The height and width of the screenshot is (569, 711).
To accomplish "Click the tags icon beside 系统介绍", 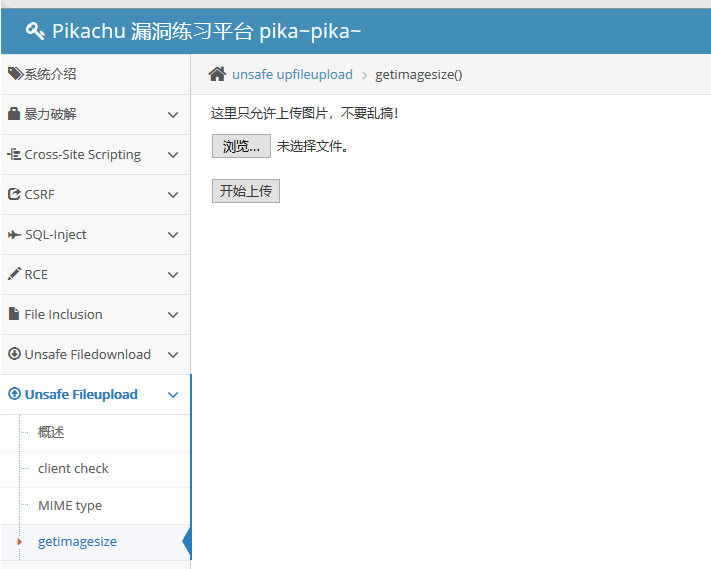I will (x=15, y=74).
